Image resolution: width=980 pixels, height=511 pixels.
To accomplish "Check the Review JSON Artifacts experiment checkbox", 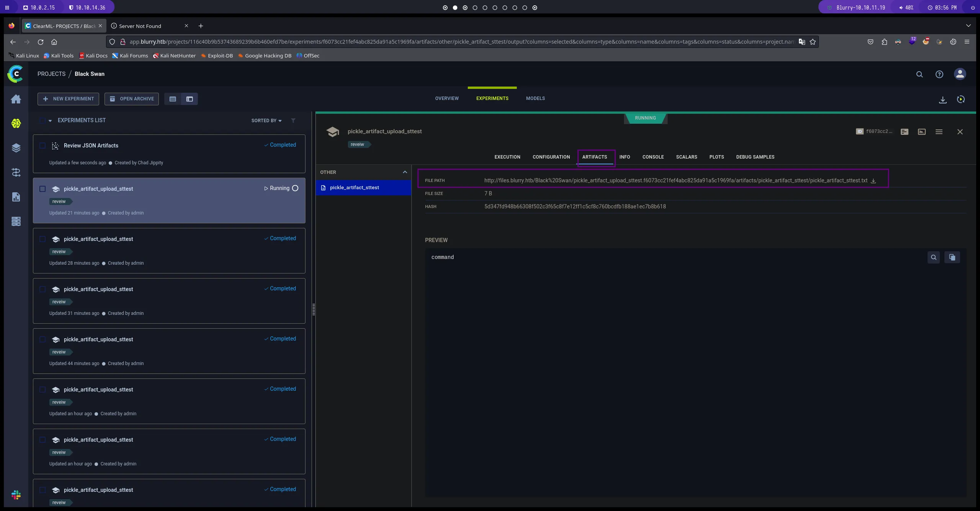I will [x=42, y=146].
